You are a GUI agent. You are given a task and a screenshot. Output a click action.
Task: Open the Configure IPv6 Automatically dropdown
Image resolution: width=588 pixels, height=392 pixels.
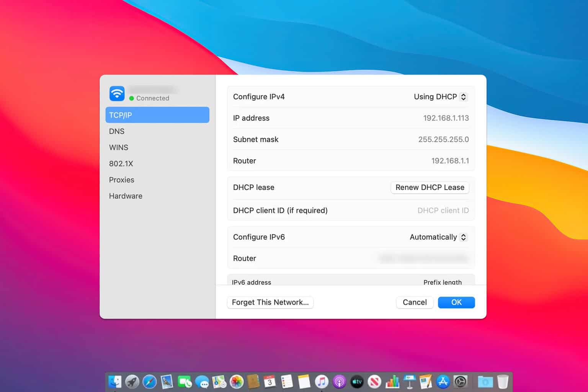(438, 237)
